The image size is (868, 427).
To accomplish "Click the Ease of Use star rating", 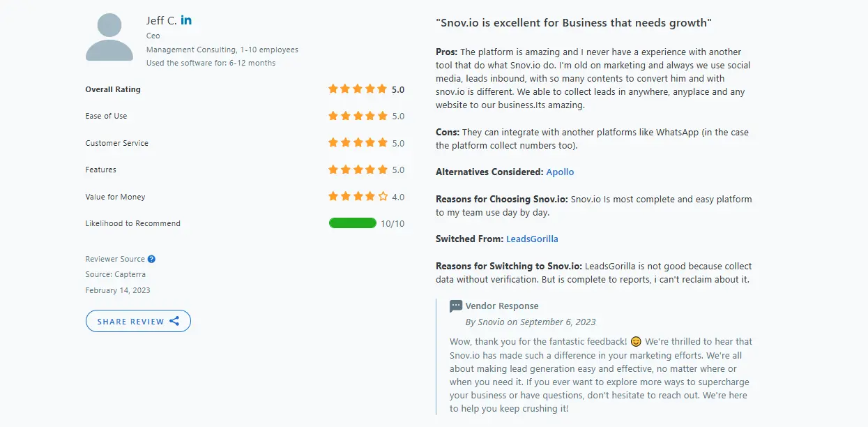I will pos(357,116).
